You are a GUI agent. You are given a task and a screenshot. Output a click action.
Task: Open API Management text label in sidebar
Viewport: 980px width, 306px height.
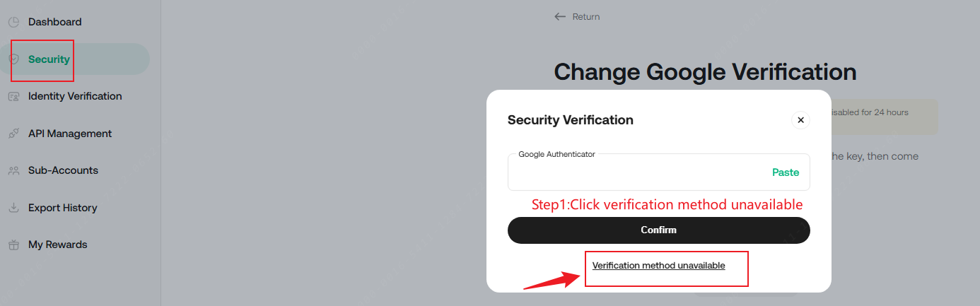70,134
